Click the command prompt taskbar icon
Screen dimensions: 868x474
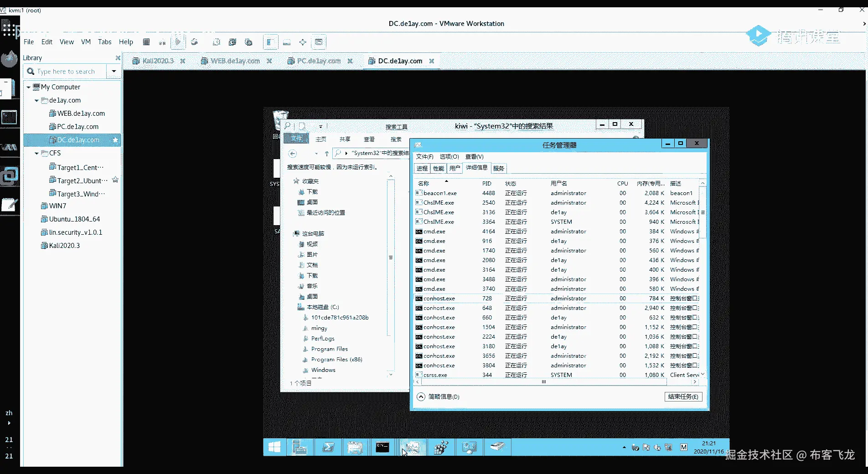pos(382,448)
